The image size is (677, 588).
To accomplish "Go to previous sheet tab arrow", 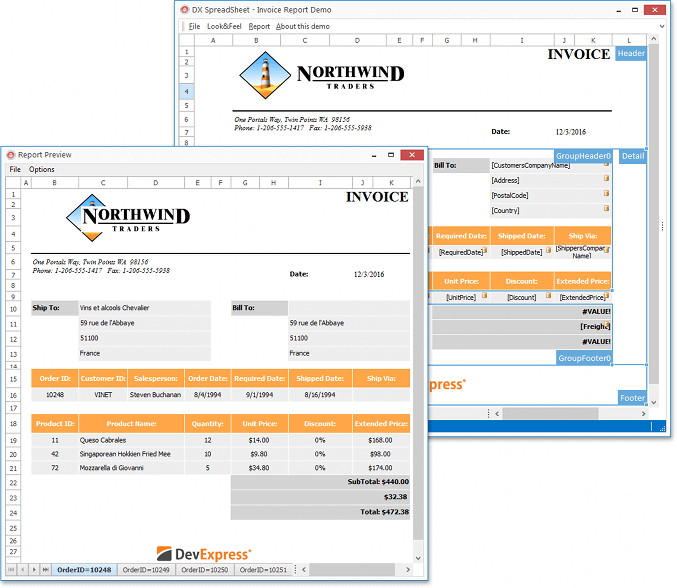I will (x=23, y=570).
